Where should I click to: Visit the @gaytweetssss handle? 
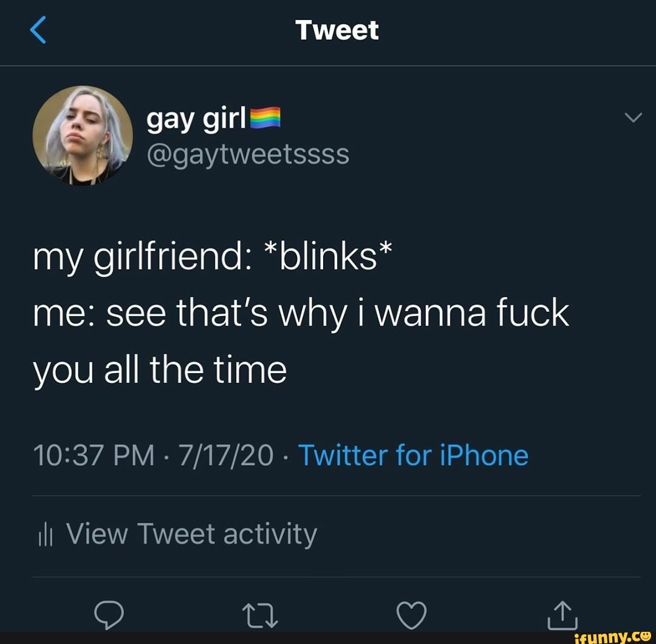[x=248, y=156]
